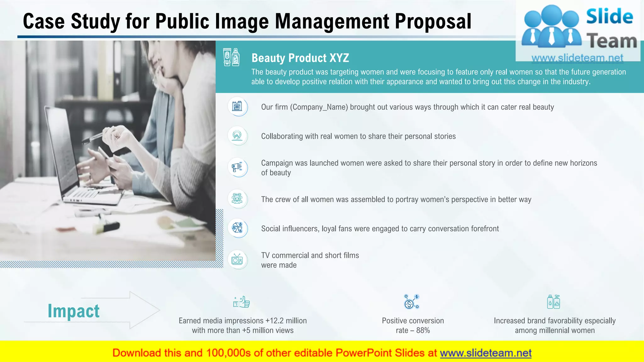Click the bottles icon above Increased brand favorability
This screenshot has width=644, height=362.
coord(553,302)
